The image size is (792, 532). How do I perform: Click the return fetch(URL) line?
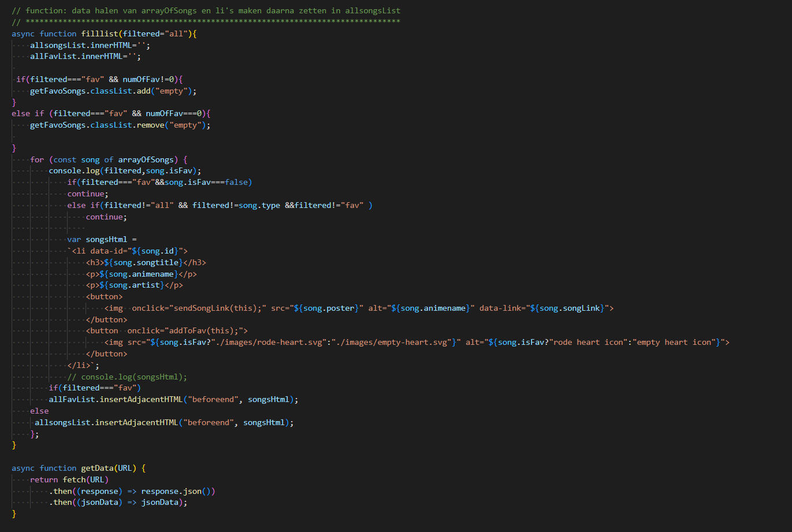(69, 479)
